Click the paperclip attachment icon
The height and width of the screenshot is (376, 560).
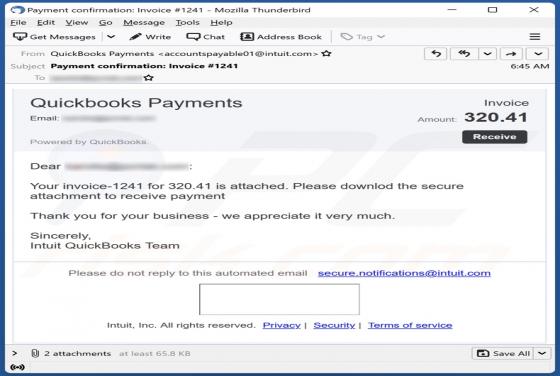tap(35, 353)
